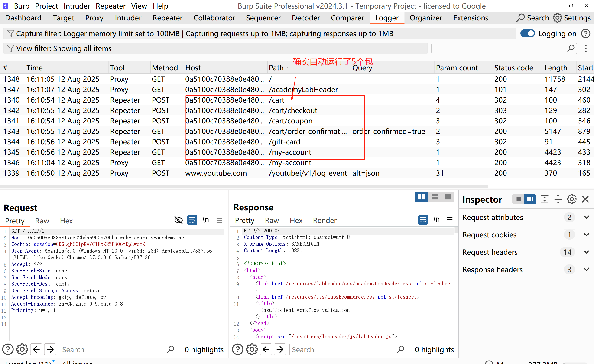Toggle line wrap in Response panel

[x=423, y=220]
